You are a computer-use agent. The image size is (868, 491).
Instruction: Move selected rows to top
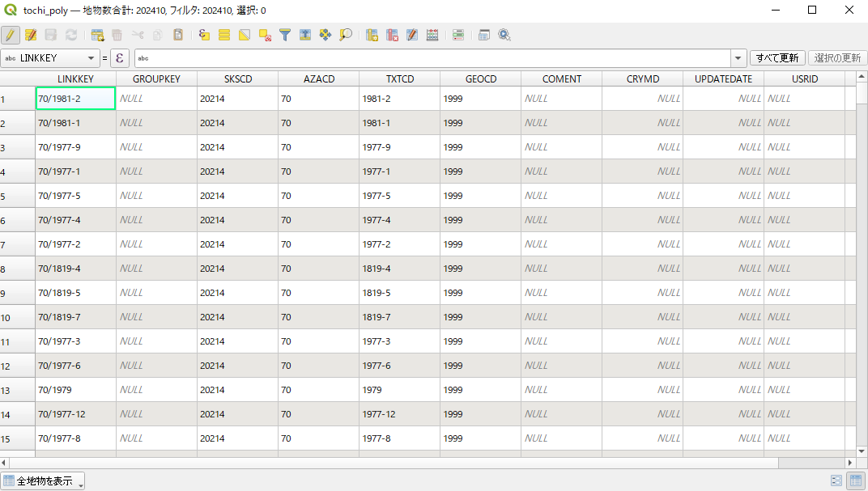tap(305, 35)
